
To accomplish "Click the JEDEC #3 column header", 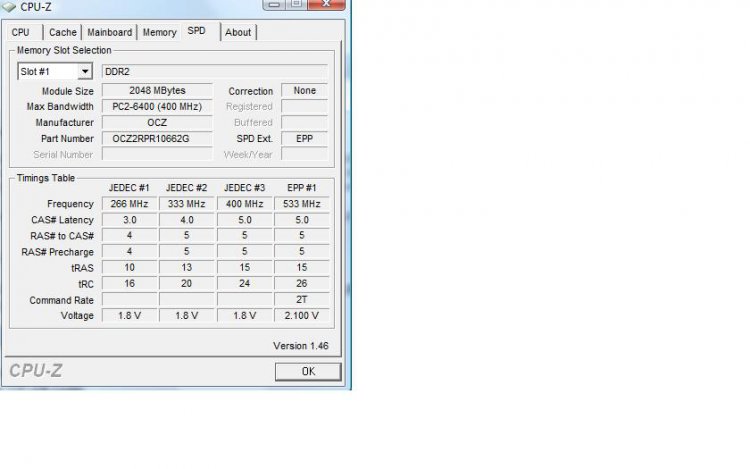I will point(244,188).
